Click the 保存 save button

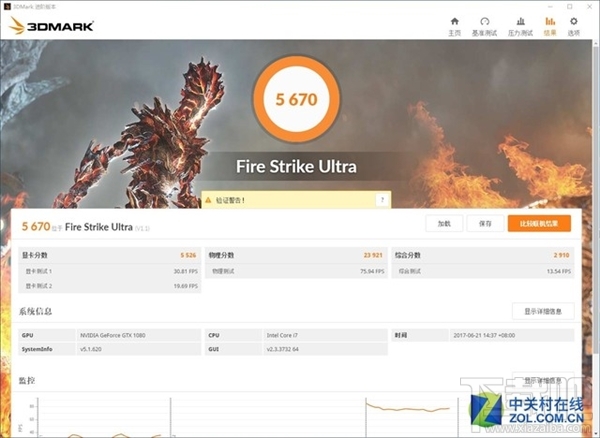[485, 223]
